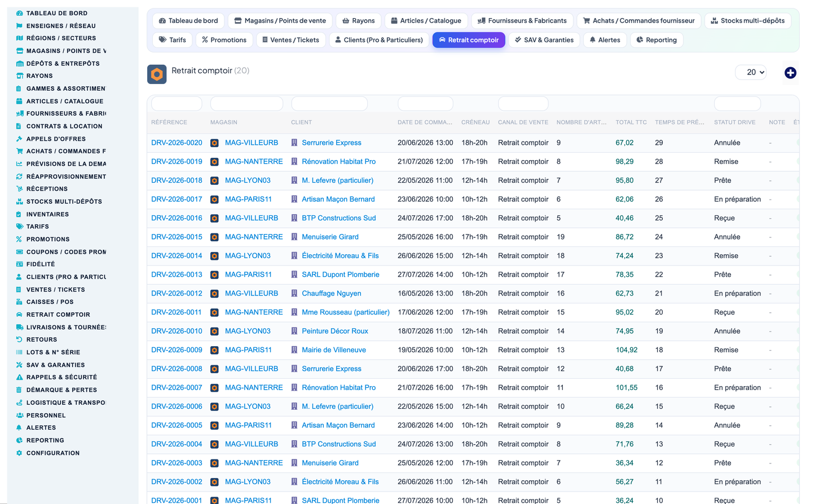Select the Promotions tab
The image size is (815, 504).
pyautogui.click(x=224, y=40)
